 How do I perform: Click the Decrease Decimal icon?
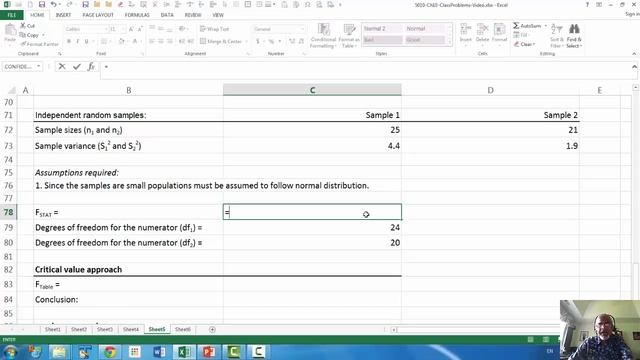[x=301, y=41]
